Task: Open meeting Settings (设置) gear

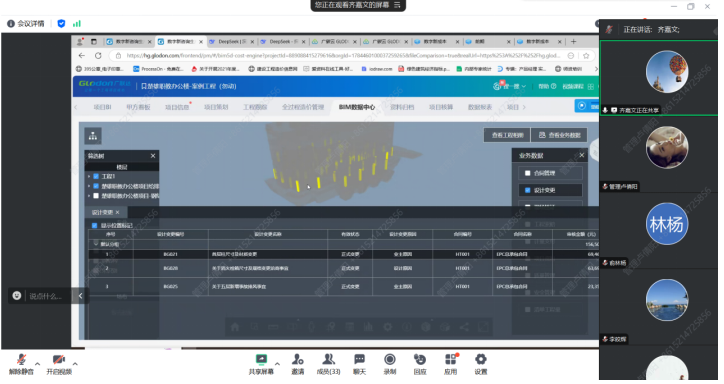Action: click(481, 360)
